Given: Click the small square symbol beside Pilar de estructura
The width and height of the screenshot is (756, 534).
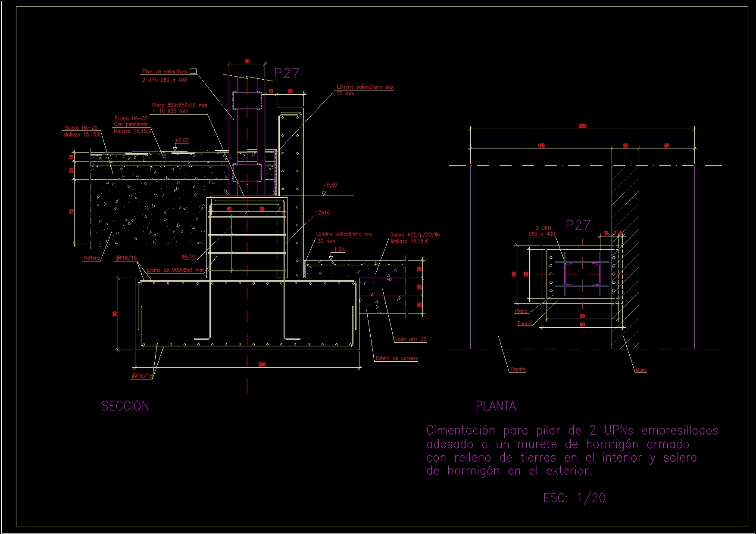Looking at the screenshot, I should tap(194, 70).
